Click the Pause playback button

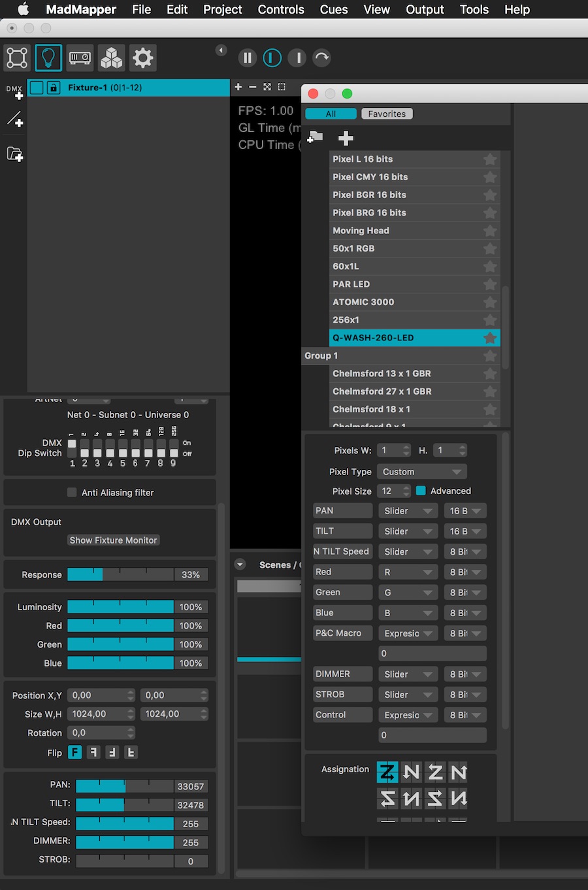(x=248, y=58)
